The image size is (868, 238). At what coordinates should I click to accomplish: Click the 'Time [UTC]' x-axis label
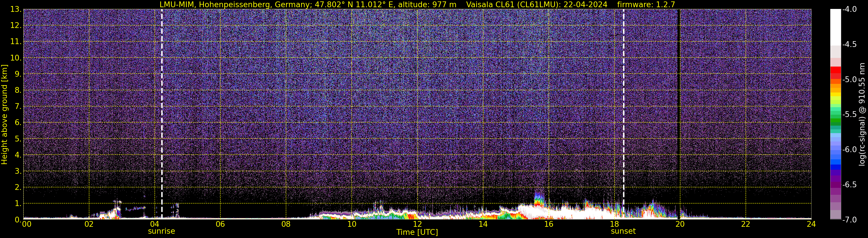click(x=417, y=232)
